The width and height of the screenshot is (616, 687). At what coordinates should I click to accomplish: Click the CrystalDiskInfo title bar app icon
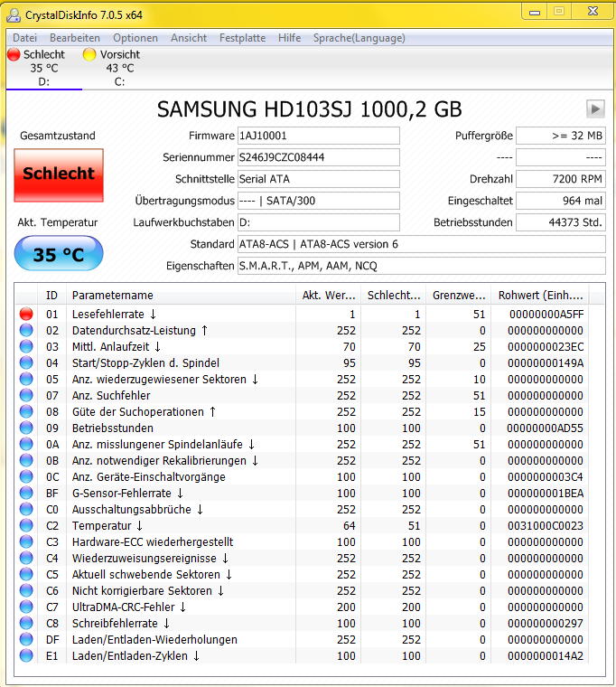(14, 15)
